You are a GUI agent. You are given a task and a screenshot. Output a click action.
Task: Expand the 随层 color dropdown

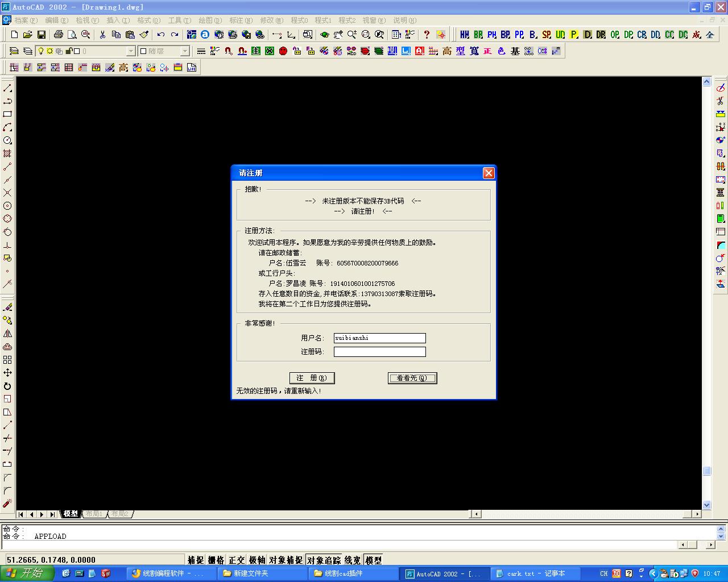click(x=185, y=51)
